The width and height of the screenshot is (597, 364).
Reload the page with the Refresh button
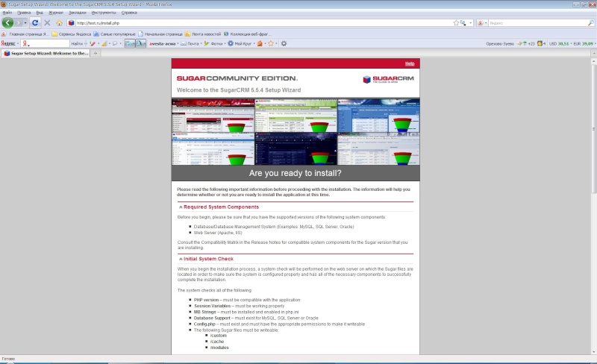[x=35, y=23]
